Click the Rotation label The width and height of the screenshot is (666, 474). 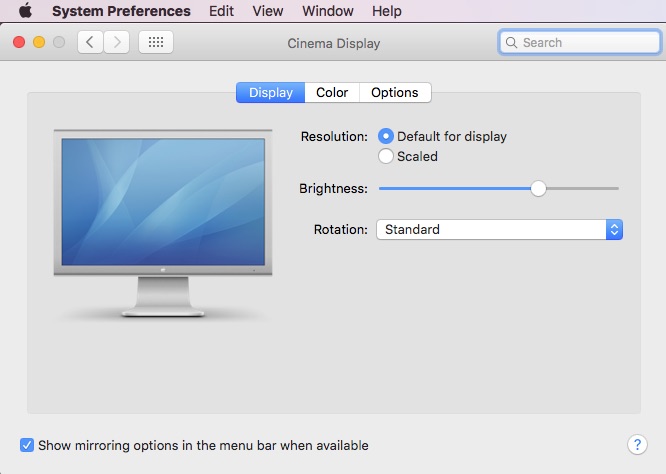point(341,229)
